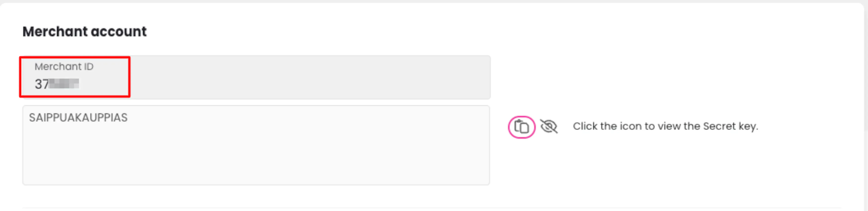Click the Merchant ID label
The image size is (868, 211).
coord(64,67)
